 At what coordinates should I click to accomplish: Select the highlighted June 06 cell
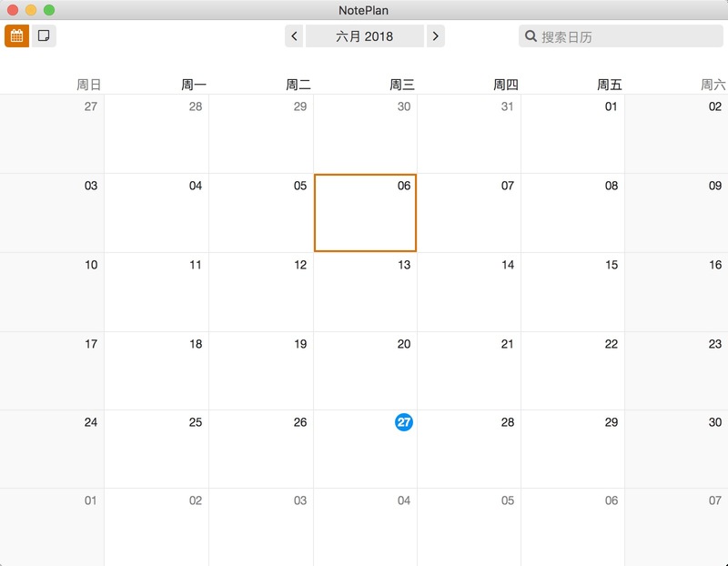tap(365, 213)
